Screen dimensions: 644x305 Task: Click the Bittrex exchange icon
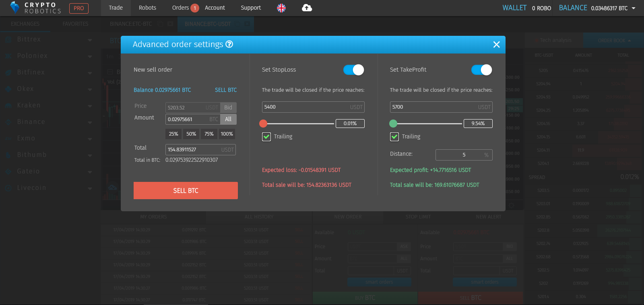[x=8, y=39]
